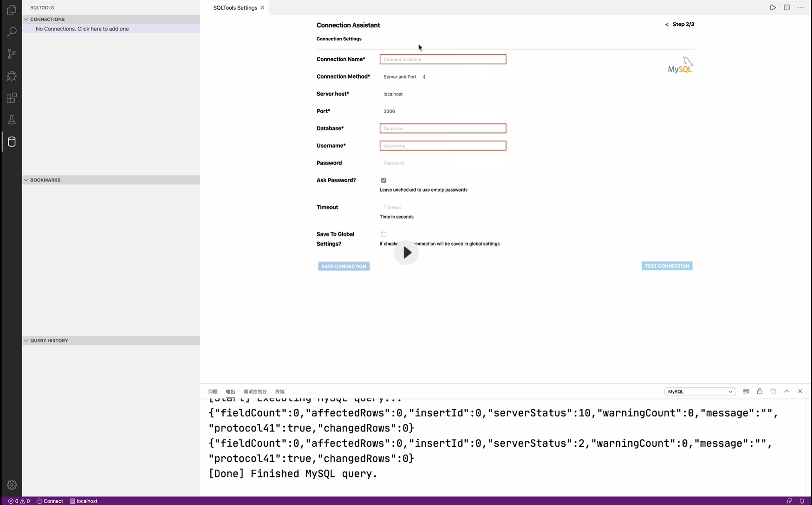Image resolution: width=812 pixels, height=505 pixels.
Task: Toggle the output scroll lock icon
Action: [760, 391]
